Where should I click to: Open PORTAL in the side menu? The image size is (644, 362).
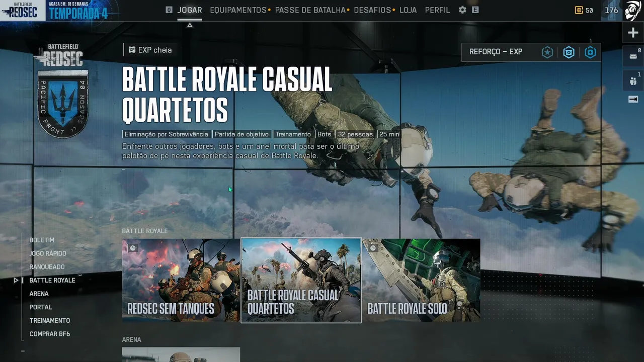click(x=41, y=307)
